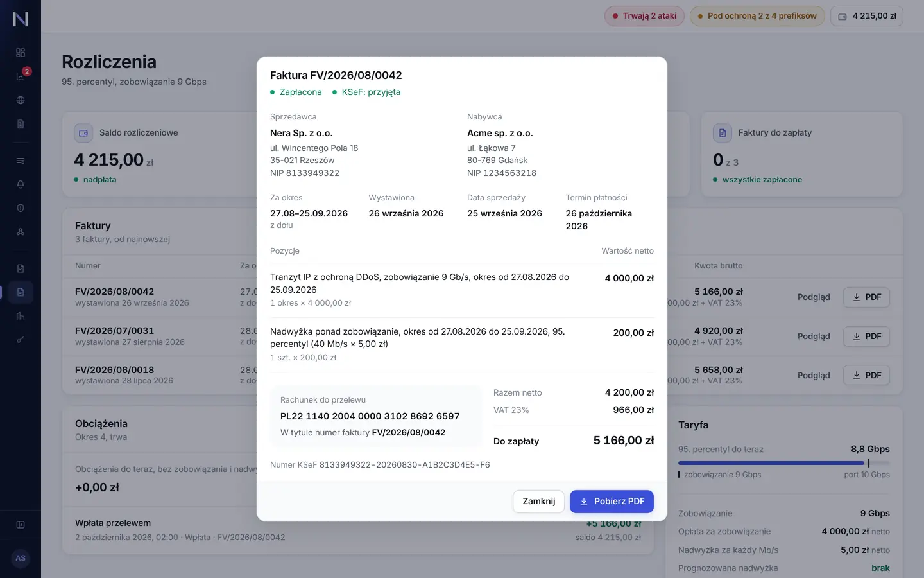Viewport: 924px width, 578px height.
Task: Click the 'Nadwyżka ponad zobowiązanie' line item
Action: point(462,345)
